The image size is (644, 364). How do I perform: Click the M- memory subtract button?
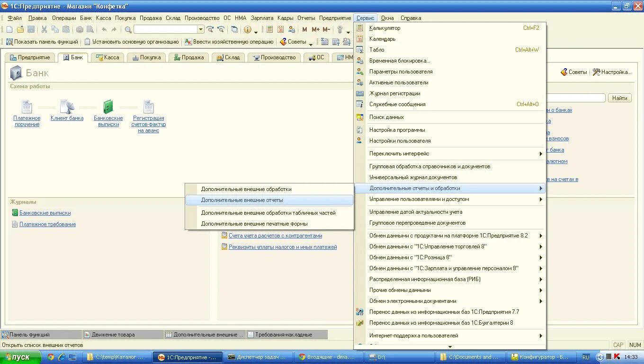click(x=326, y=29)
